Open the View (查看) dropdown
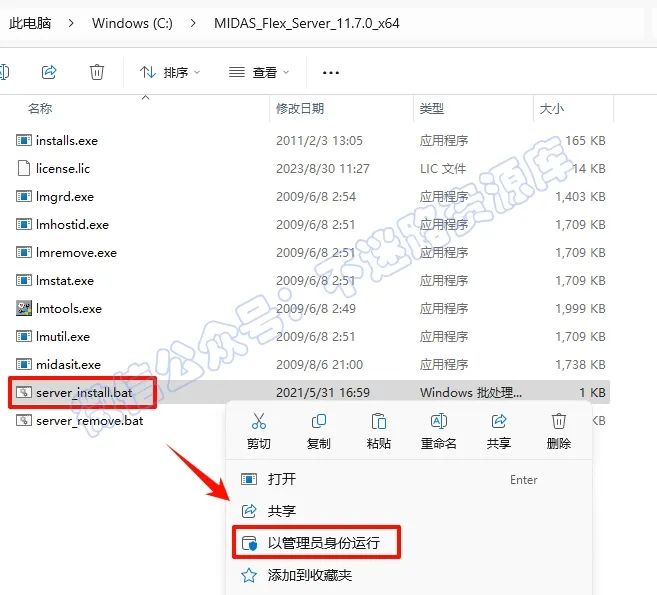This screenshot has width=657, height=595. [x=259, y=72]
